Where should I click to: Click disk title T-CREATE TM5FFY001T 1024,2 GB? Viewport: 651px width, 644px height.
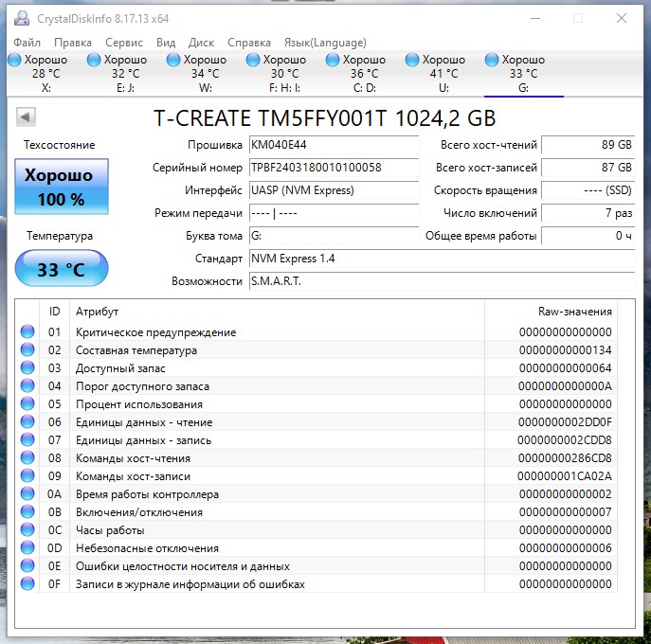[325, 118]
